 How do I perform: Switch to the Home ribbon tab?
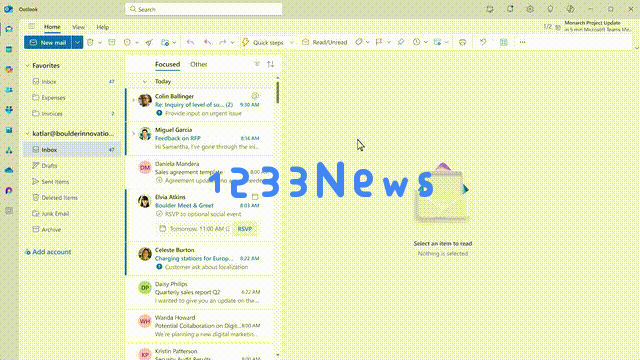(52, 27)
